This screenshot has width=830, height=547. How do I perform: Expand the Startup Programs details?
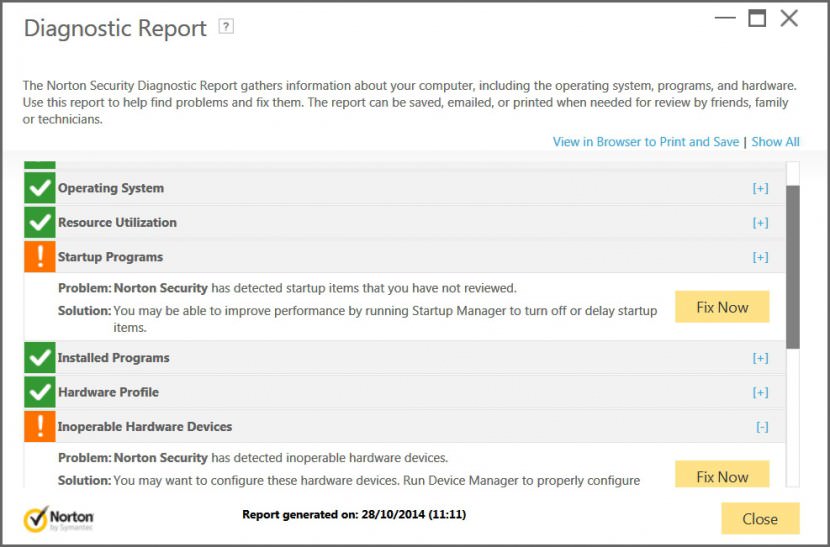761,257
